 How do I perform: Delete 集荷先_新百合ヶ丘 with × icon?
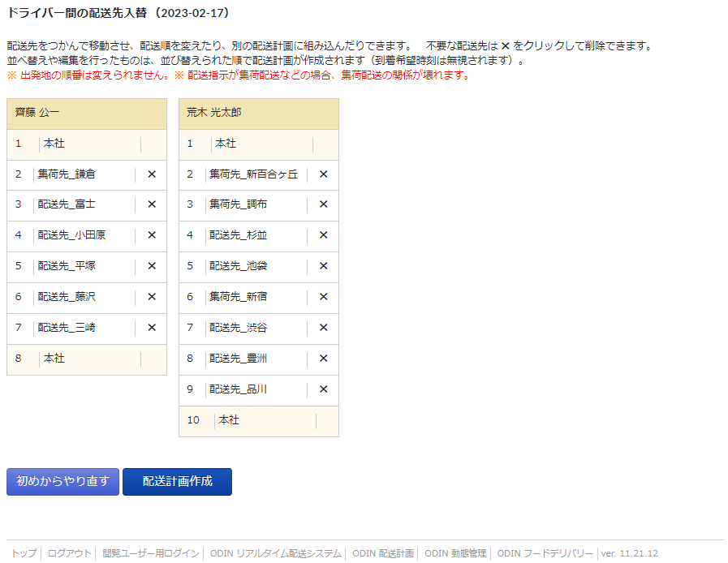323,174
